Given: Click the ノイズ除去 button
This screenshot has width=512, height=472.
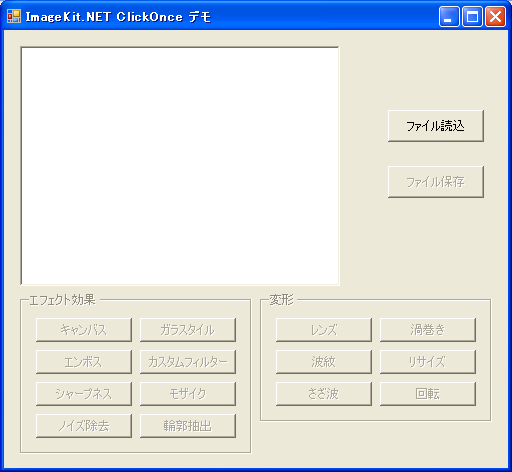Looking at the screenshot, I should pos(84,426).
